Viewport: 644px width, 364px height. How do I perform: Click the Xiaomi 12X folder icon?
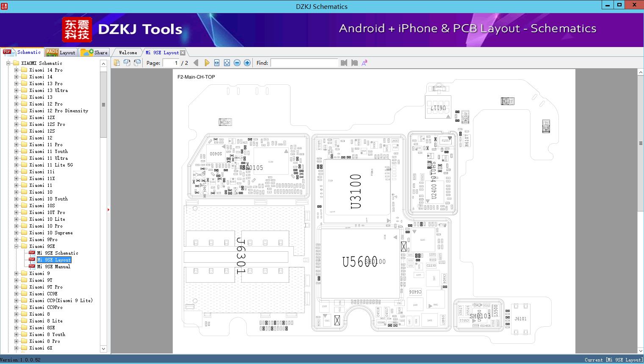[x=24, y=117]
